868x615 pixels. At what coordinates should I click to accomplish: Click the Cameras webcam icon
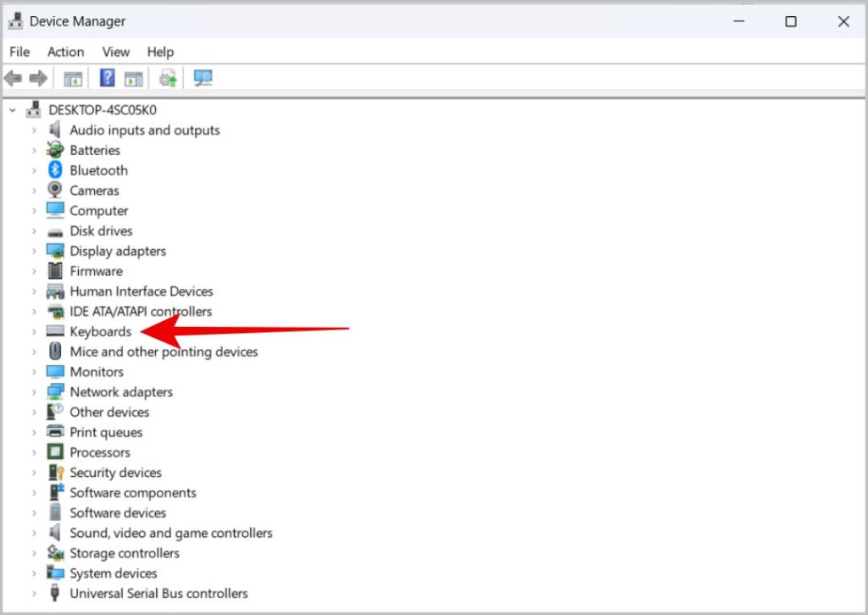point(55,190)
